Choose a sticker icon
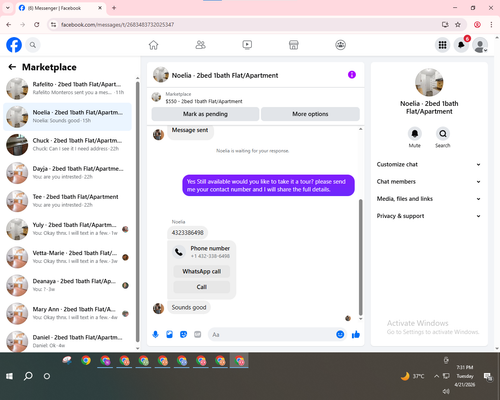The width and height of the screenshot is (500, 400). (183, 334)
